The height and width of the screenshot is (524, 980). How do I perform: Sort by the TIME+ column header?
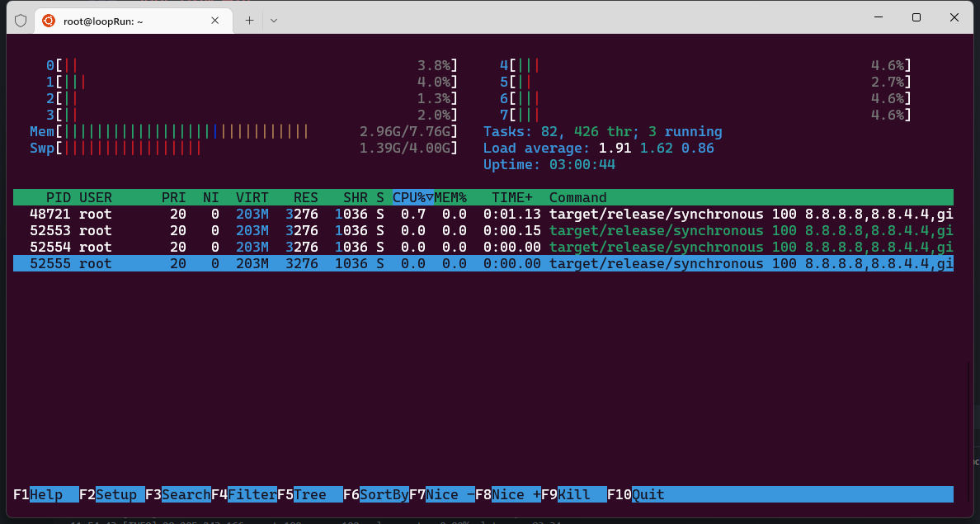(512, 197)
